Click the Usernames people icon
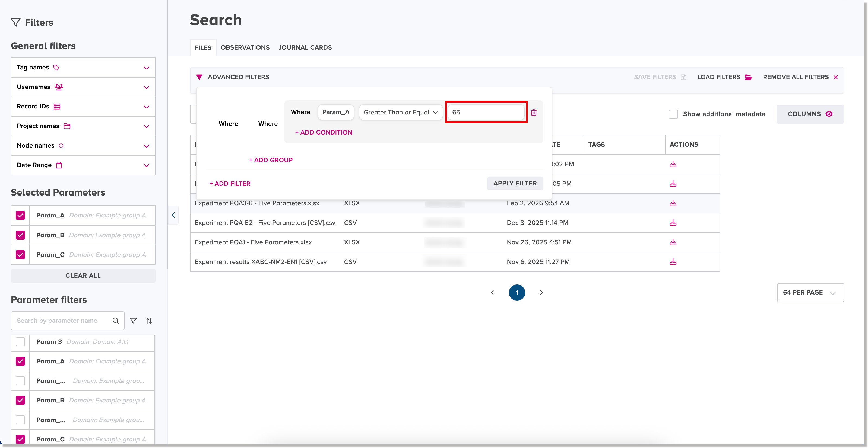 click(x=59, y=87)
